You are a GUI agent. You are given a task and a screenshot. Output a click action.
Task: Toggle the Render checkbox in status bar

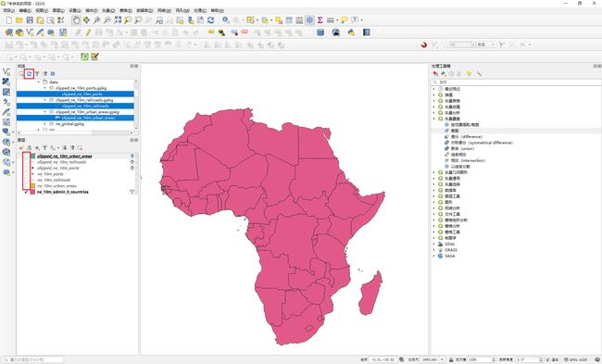[548, 359]
